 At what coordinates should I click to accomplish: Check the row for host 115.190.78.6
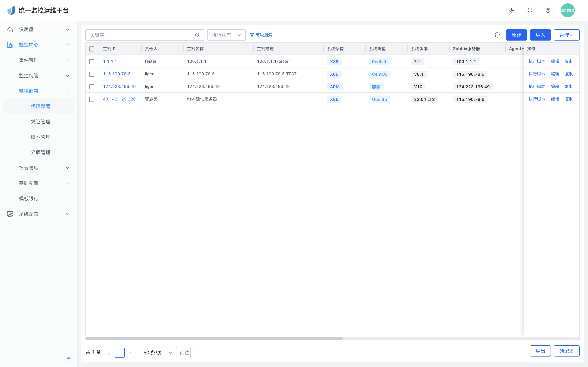tap(92, 74)
